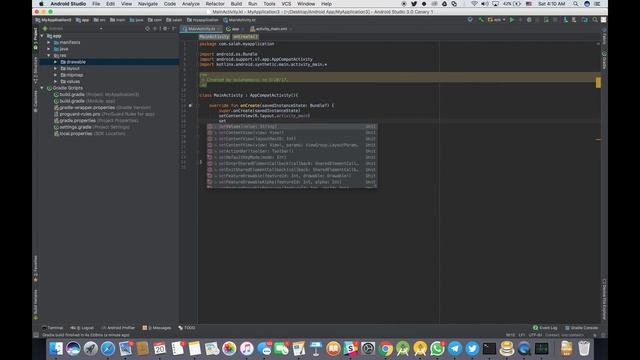Collapse the app module root node

[42, 36]
